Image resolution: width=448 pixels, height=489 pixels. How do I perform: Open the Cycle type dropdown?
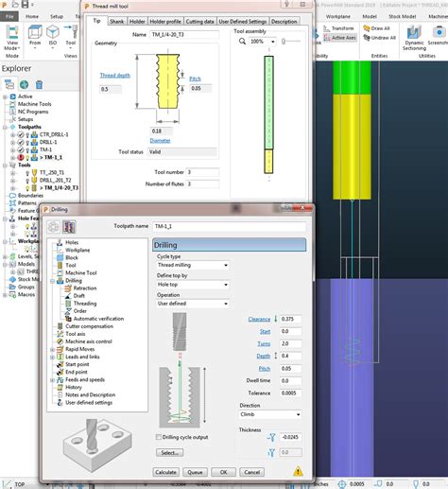(x=193, y=265)
